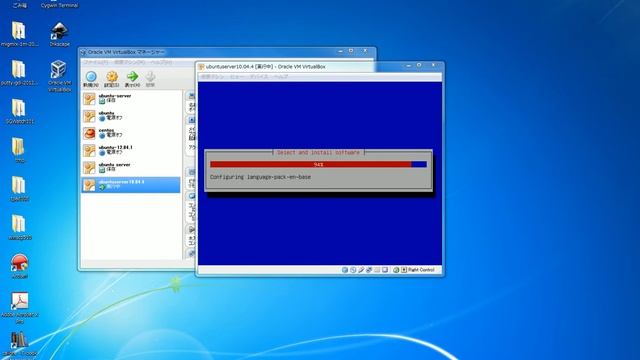Click the 'Configuring language-pack-en-base' status text
Image resolution: width=640 pixels, height=360 pixels.
pyautogui.click(x=260, y=177)
